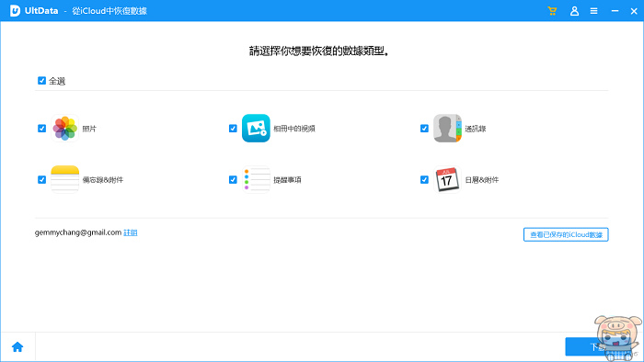Click the 備忘錄&附件 label
Viewport: 644px width, 362px height.
point(103,180)
